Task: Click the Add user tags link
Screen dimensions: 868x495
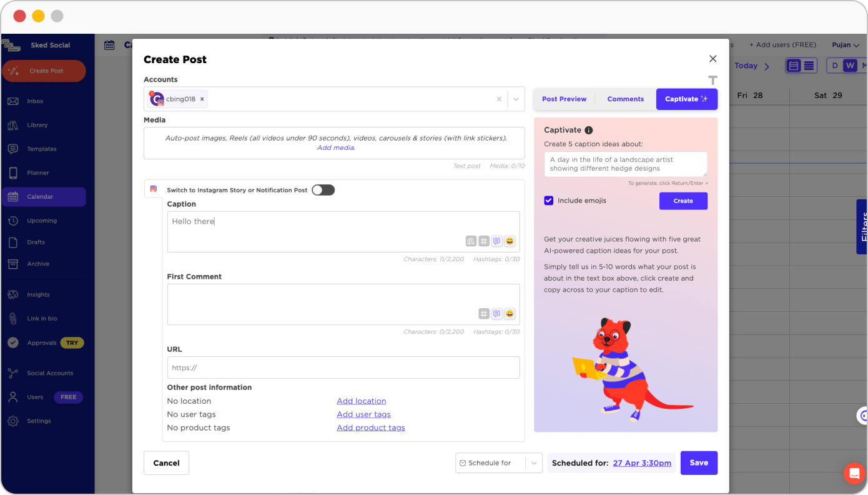Action: pyautogui.click(x=363, y=414)
